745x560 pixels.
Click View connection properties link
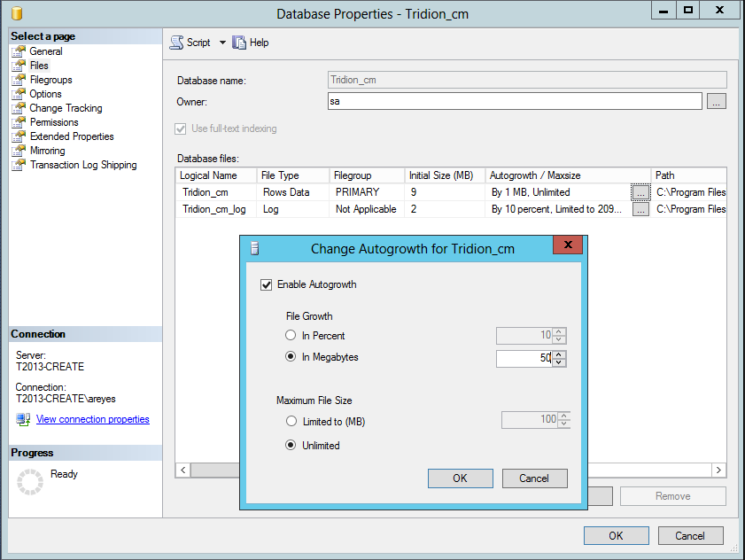click(92, 419)
